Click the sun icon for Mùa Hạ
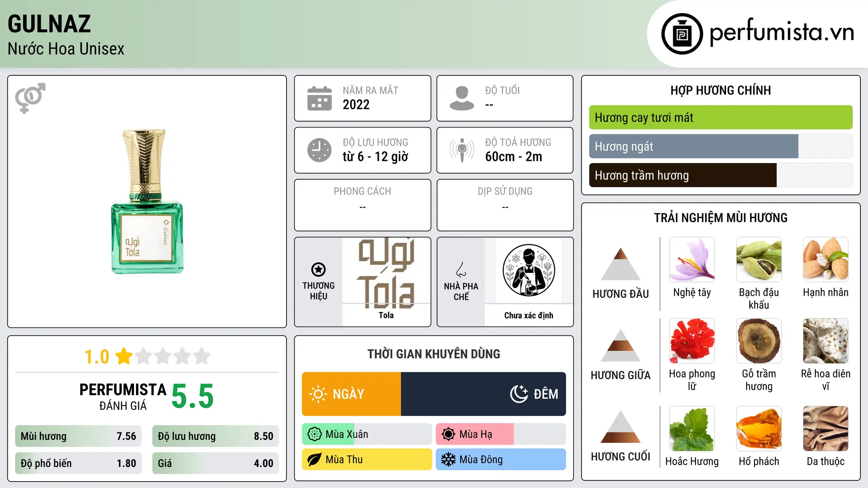Viewport: 868px width, 488px height. (448, 434)
